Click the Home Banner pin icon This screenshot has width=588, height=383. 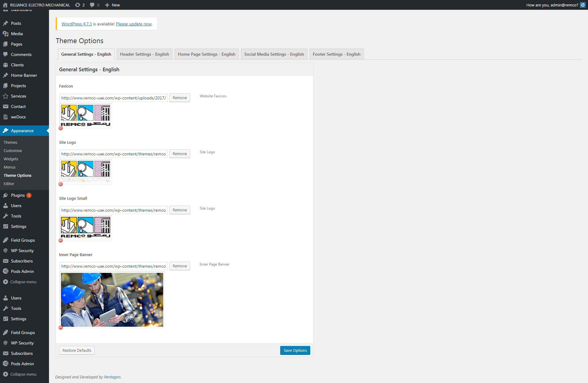click(x=6, y=75)
